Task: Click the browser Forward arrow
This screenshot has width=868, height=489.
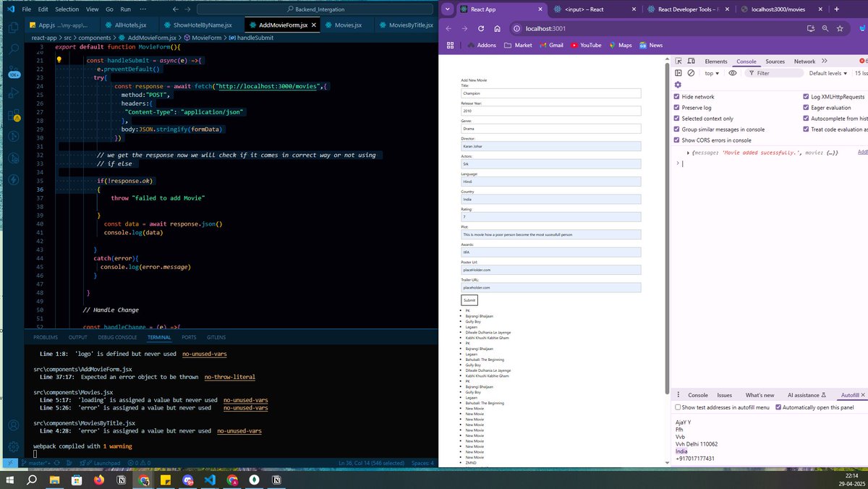Action: [464, 28]
